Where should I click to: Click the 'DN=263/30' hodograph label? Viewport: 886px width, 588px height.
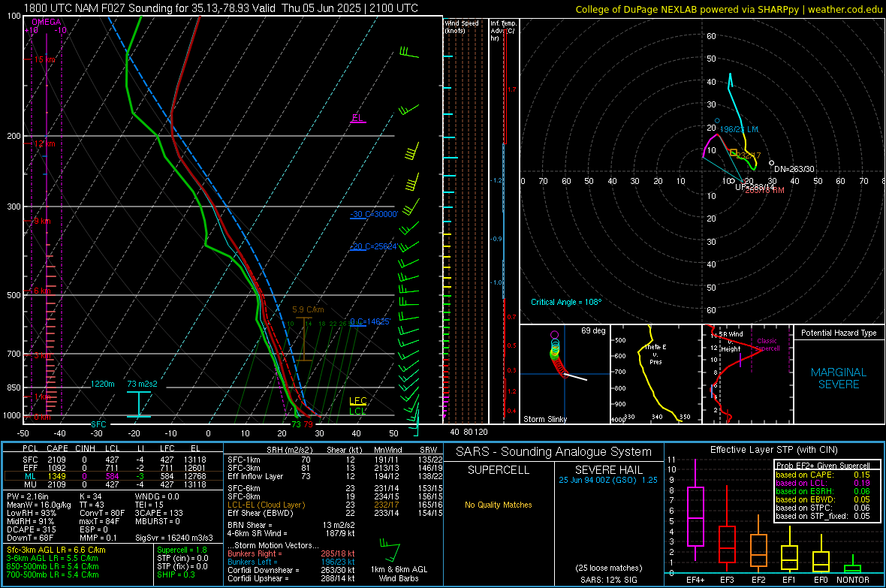[x=794, y=169]
